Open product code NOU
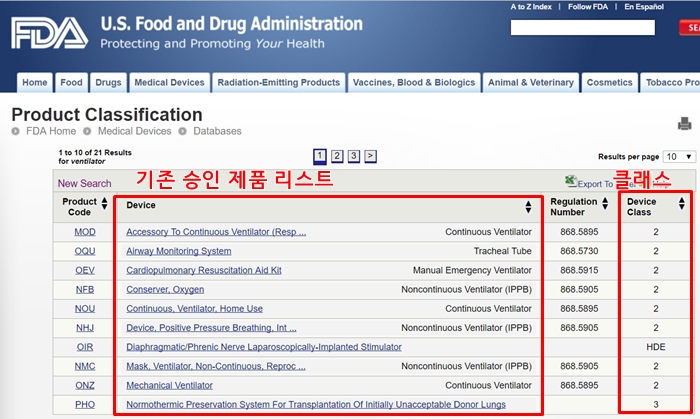700x419 pixels. coord(85,309)
